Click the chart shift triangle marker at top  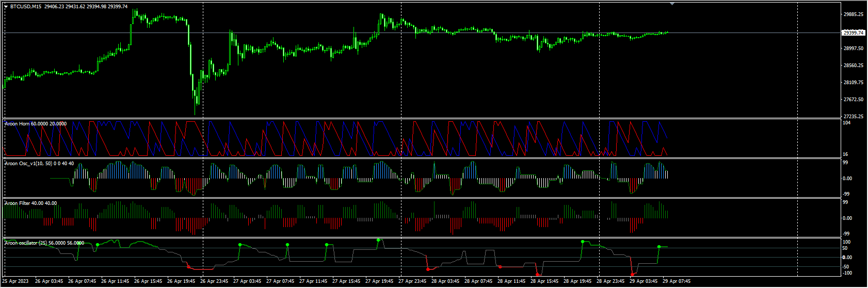pyautogui.click(x=672, y=4)
